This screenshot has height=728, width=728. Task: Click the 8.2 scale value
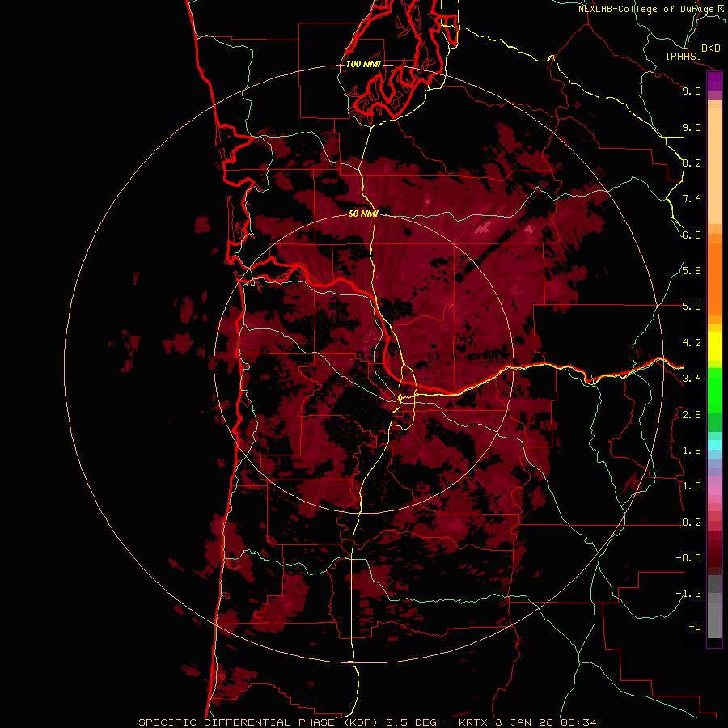tap(692, 163)
